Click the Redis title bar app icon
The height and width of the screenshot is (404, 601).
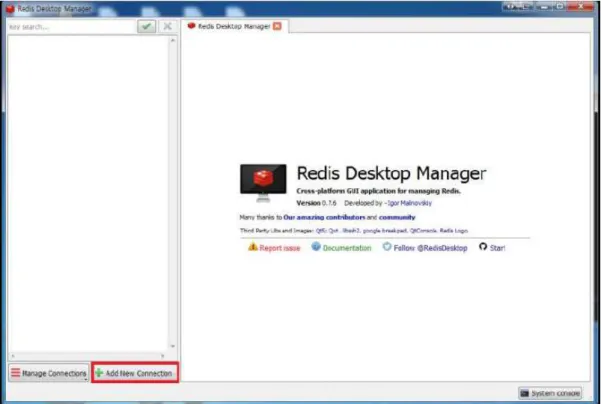pos(10,9)
